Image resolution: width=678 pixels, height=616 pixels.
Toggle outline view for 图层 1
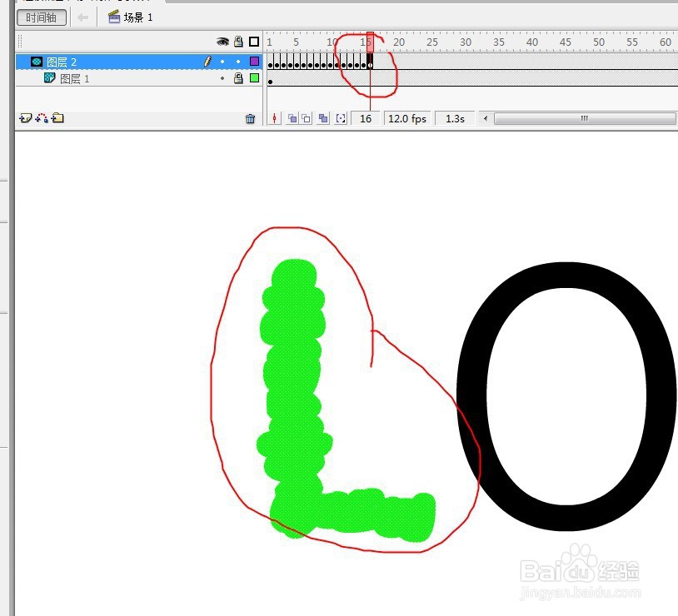[x=255, y=78]
